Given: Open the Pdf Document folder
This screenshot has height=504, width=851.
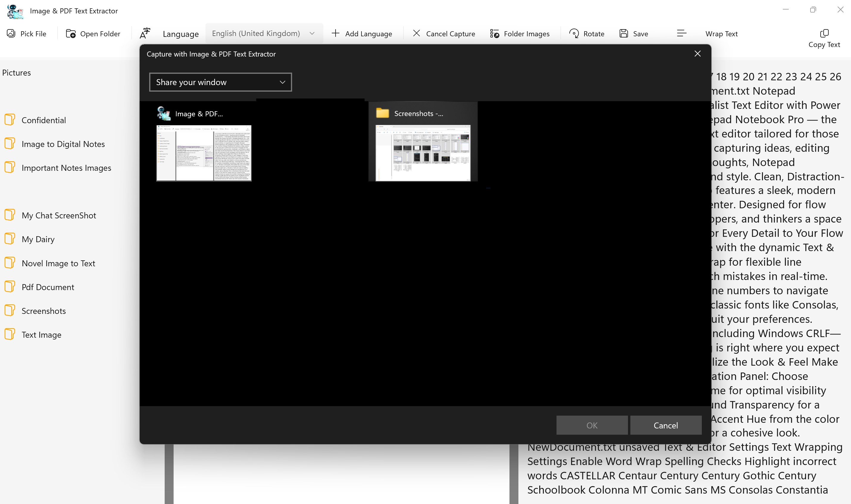Looking at the screenshot, I should point(48,287).
